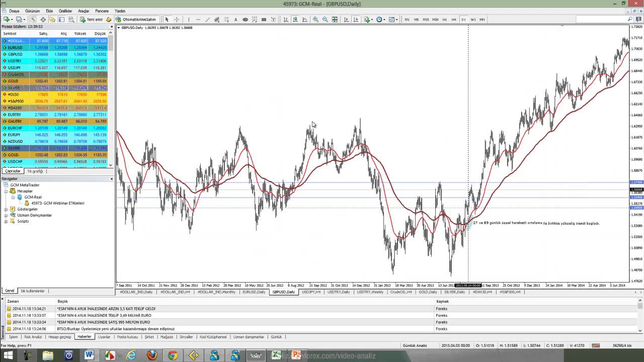Open new chart dropdown arrow

pos(12,20)
